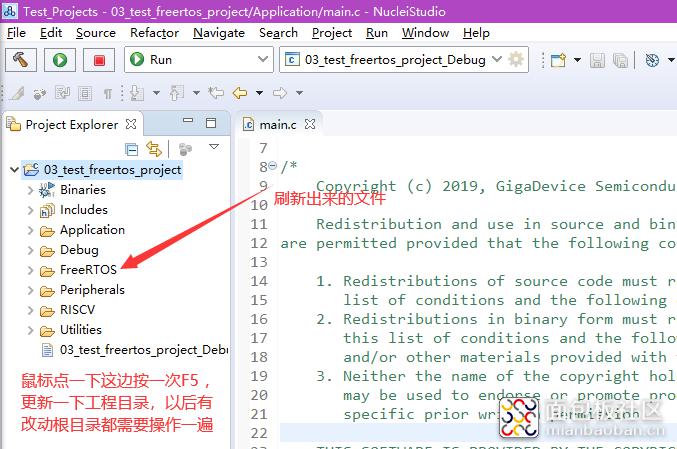Open the Refactor menu

tap(155, 33)
